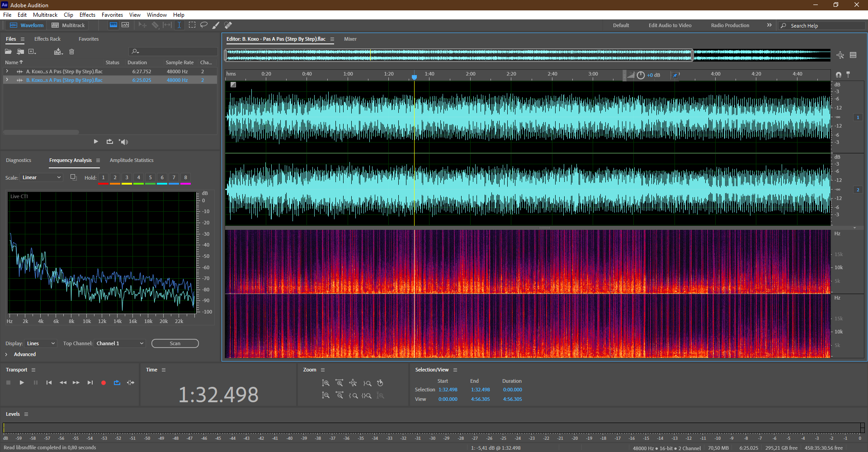Switch to the Mixer tab
Viewport: 868px width, 452px height.
coord(350,39)
